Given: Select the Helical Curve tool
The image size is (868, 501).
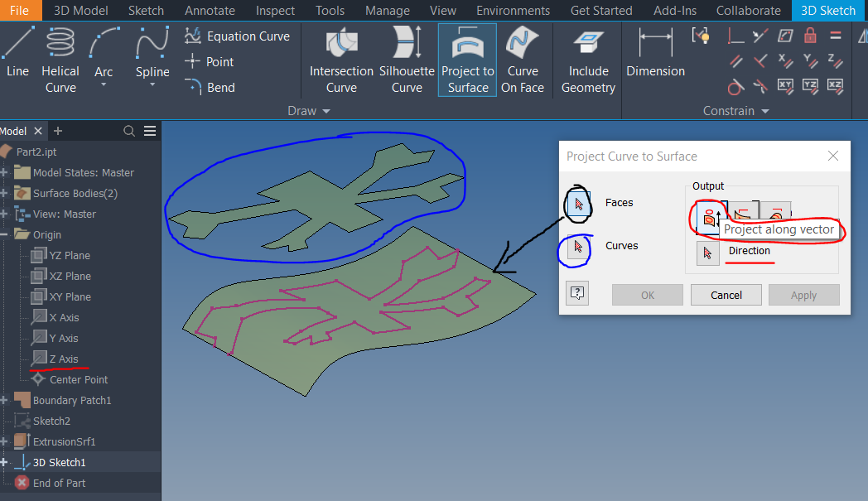Looking at the screenshot, I should tap(60, 58).
